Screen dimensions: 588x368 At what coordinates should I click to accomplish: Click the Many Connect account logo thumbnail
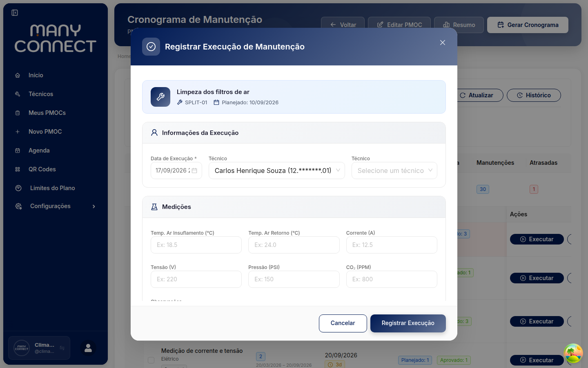(x=22, y=348)
